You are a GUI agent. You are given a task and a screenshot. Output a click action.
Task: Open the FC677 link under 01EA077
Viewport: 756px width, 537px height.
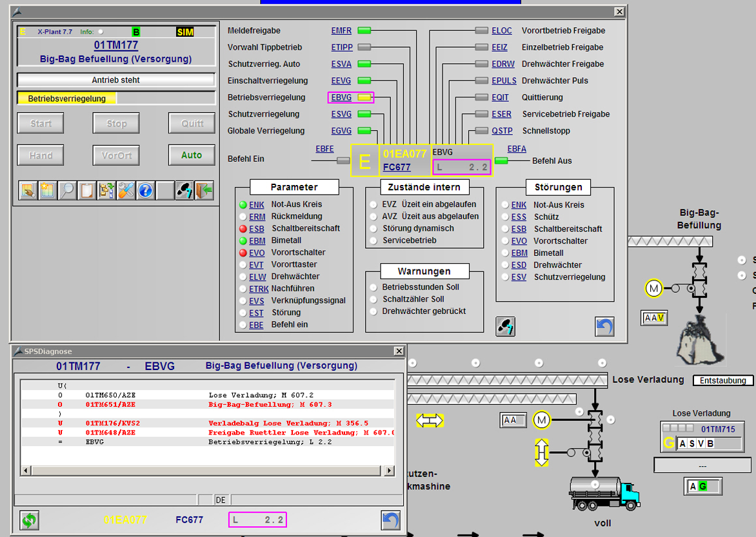pos(397,167)
